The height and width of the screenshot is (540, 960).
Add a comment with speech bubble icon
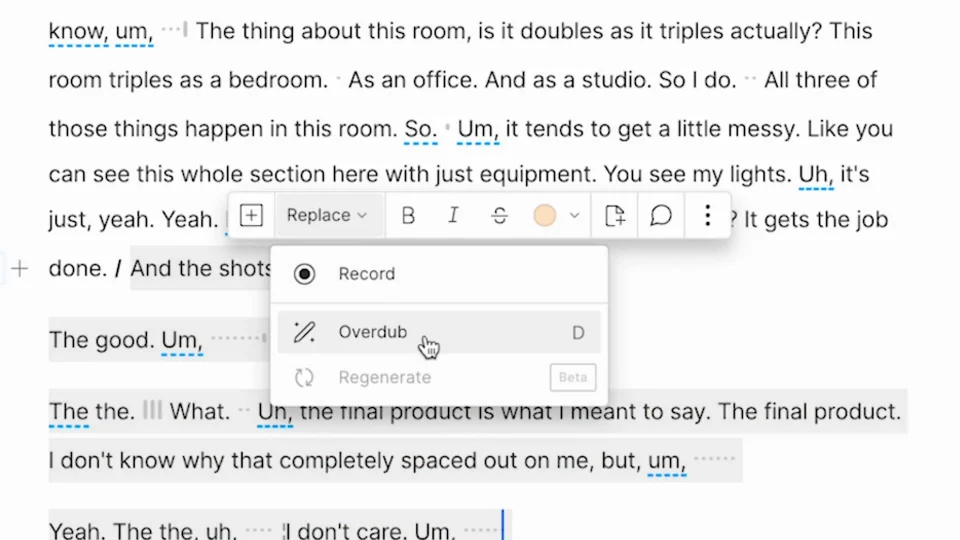coord(661,216)
